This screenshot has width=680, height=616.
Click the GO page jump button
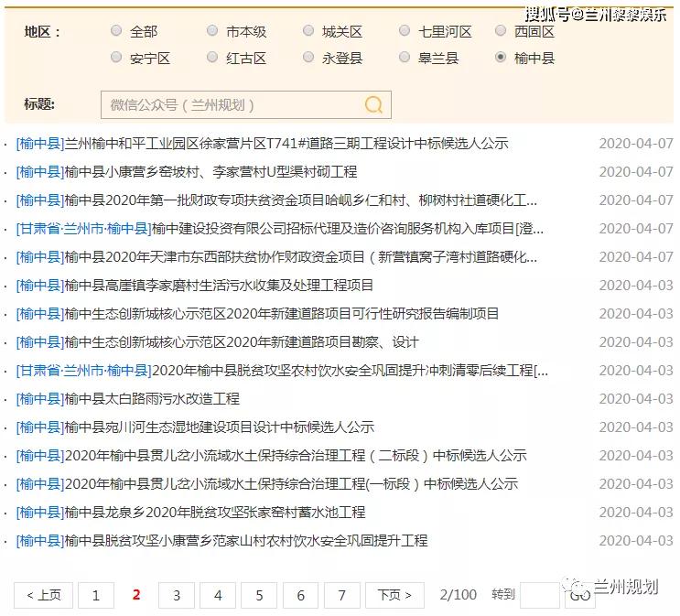pos(580,595)
